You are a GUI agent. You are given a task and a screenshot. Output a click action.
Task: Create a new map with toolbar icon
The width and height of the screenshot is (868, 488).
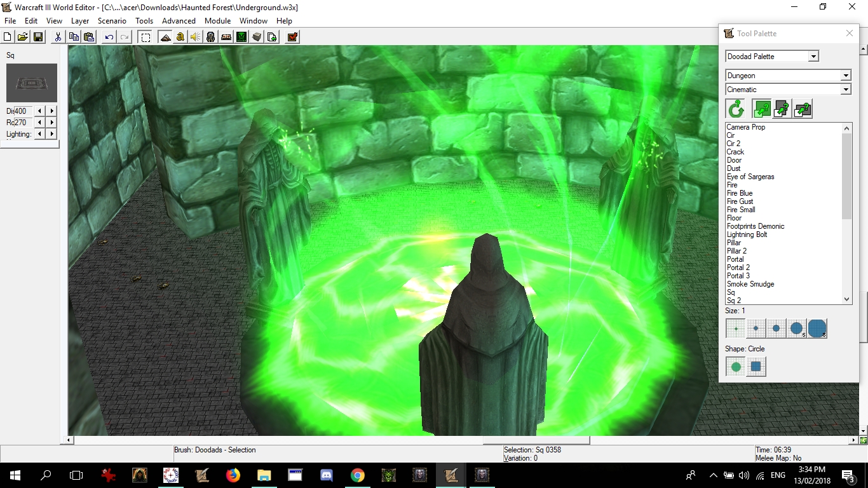(x=8, y=37)
